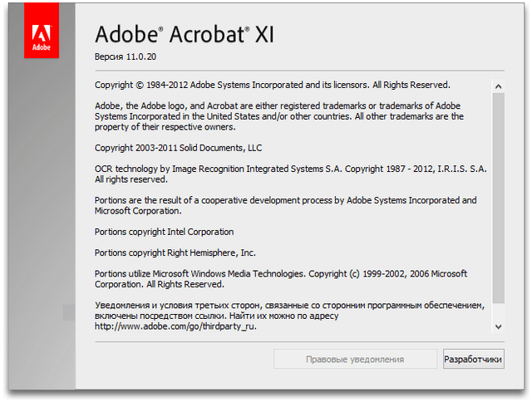Click the Right Hemisphere, Inc. line
Viewport: 532px width, 402px height.
(175, 252)
